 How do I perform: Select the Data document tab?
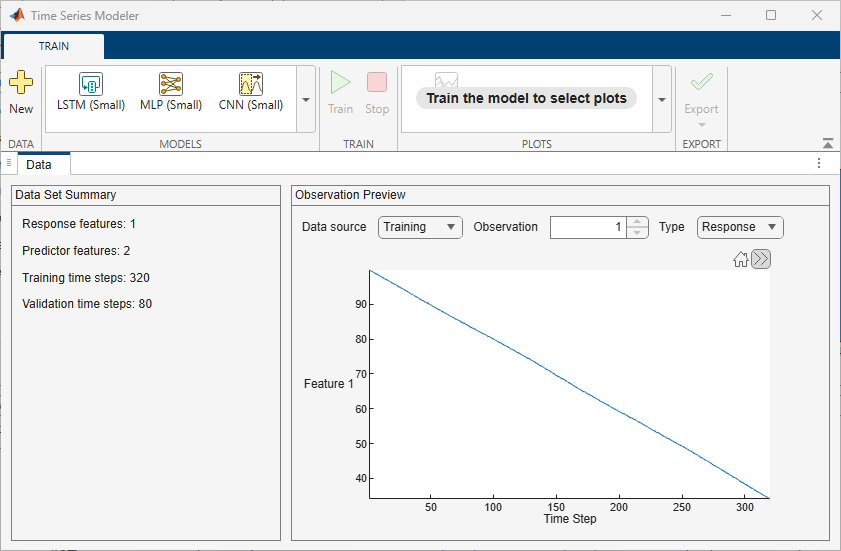[x=39, y=164]
